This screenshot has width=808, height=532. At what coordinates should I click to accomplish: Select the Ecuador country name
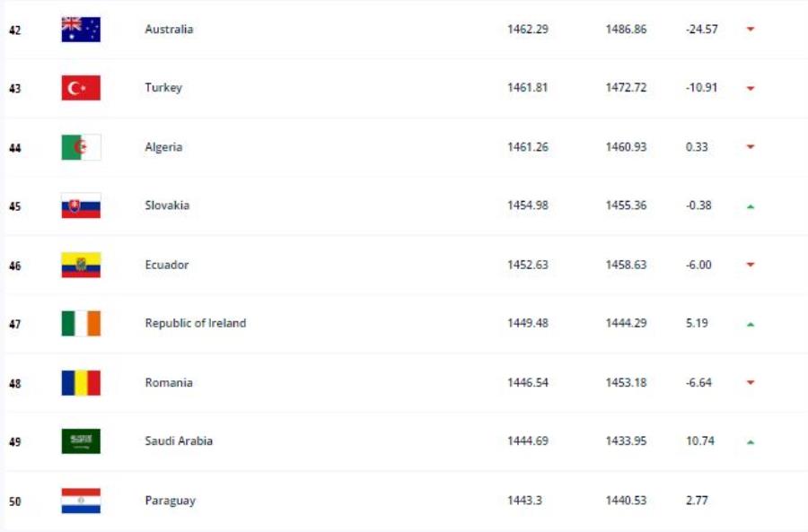pyautogui.click(x=166, y=265)
